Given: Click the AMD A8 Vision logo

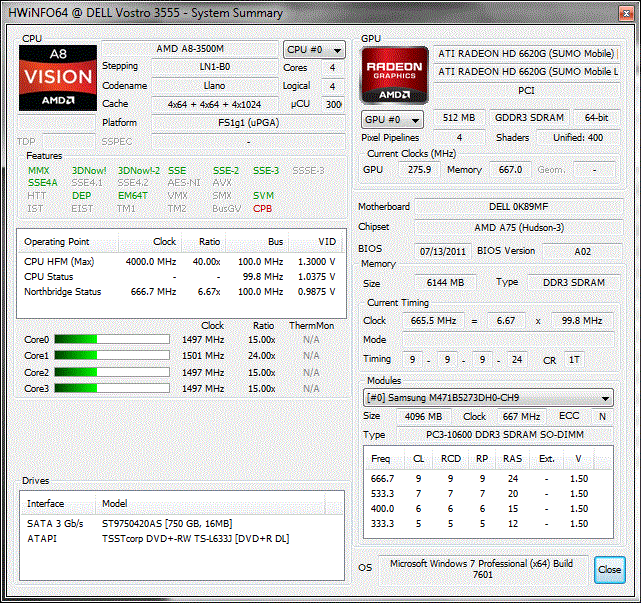Looking at the screenshot, I should (x=58, y=78).
